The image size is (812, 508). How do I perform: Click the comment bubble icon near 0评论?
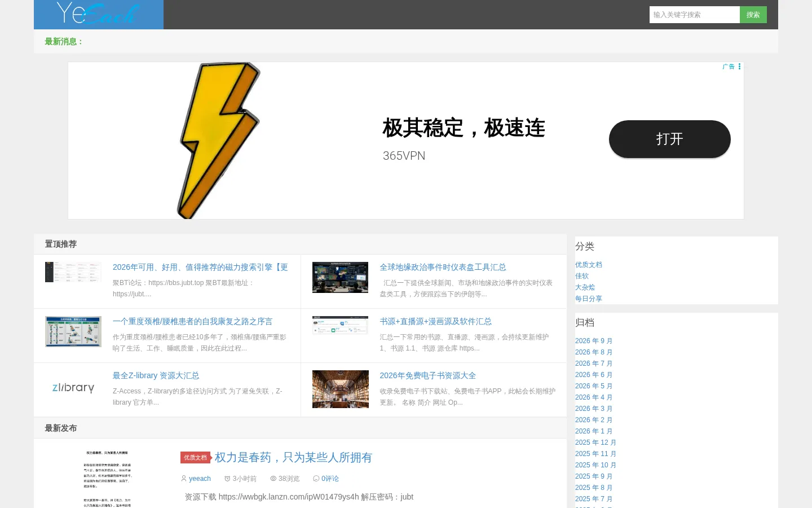tap(316, 479)
